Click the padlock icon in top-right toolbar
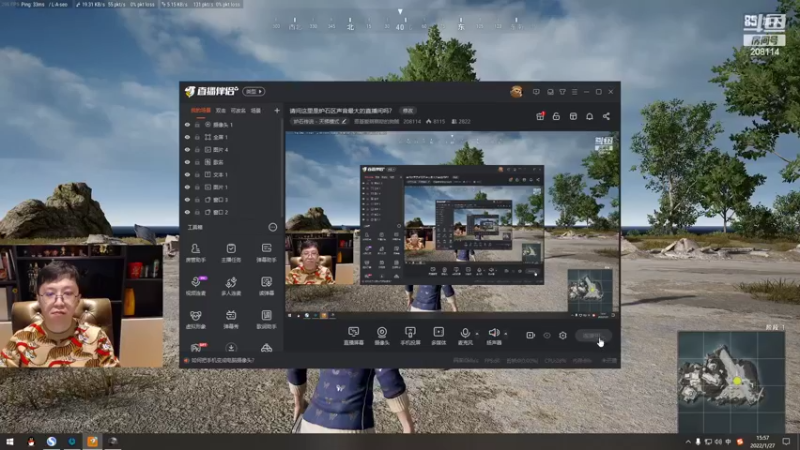 pyautogui.click(x=556, y=116)
